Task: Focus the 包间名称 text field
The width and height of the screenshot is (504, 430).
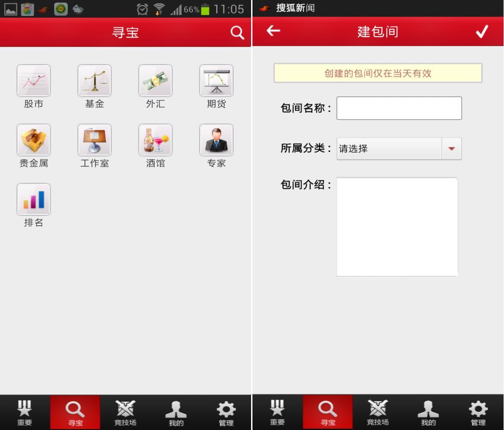Action: [399, 108]
